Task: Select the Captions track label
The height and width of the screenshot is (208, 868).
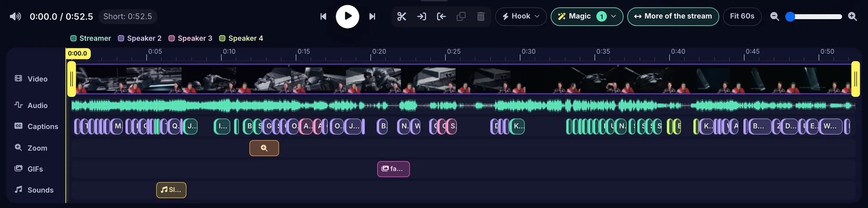Action: point(43,126)
